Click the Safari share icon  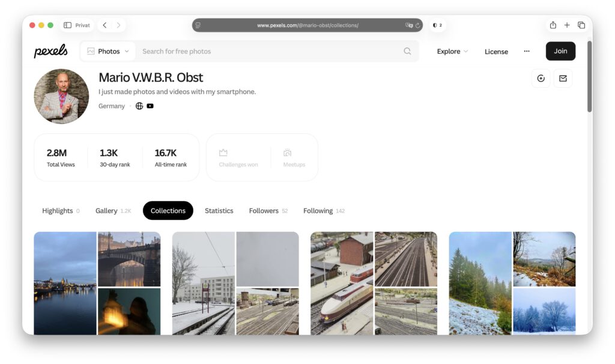point(553,25)
